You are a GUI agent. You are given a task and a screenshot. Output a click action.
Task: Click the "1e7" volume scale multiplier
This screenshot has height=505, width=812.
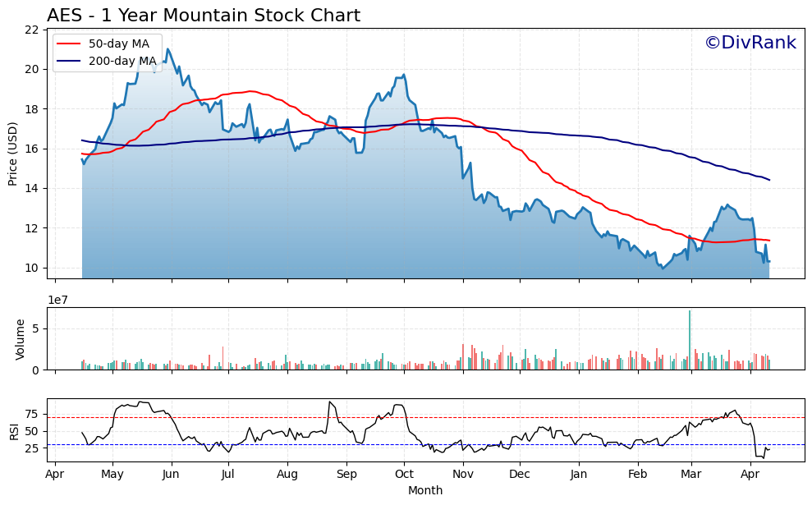(x=58, y=300)
